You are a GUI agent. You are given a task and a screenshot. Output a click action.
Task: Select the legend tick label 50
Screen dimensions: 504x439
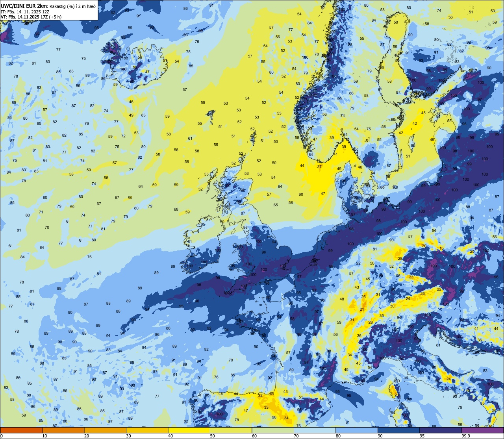point(212,436)
